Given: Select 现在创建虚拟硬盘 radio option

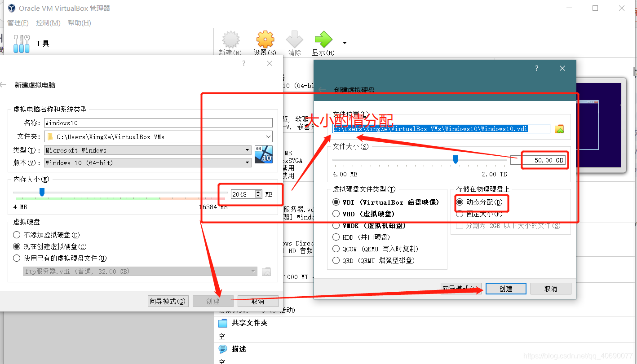Looking at the screenshot, I should coord(17,246).
